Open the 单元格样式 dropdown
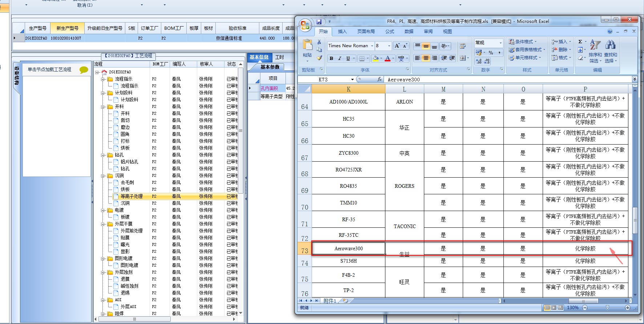Image resolution: width=644 pixels, height=324 pixels. pyautogui.click(x=524, y=58)
